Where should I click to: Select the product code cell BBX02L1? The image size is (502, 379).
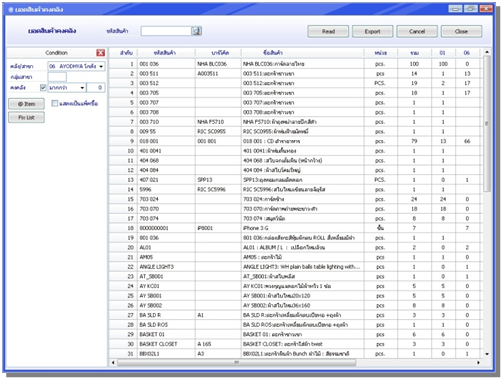point(166,354)
